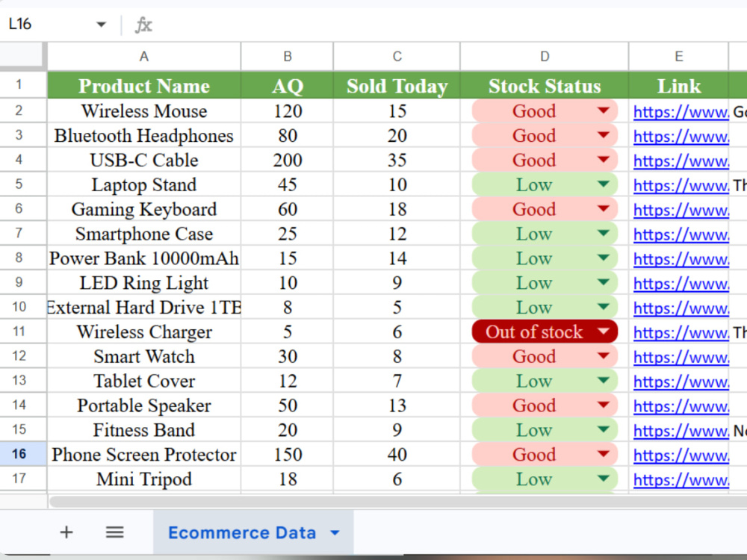Open Stock Status dropdown for Smartphone Case

pos(603,233)
